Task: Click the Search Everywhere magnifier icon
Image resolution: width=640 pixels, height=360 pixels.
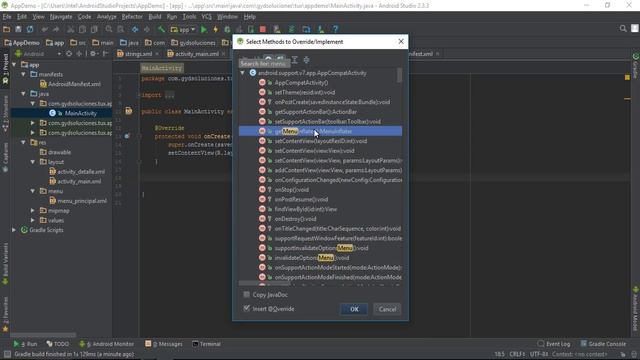Action: [623, 29]
